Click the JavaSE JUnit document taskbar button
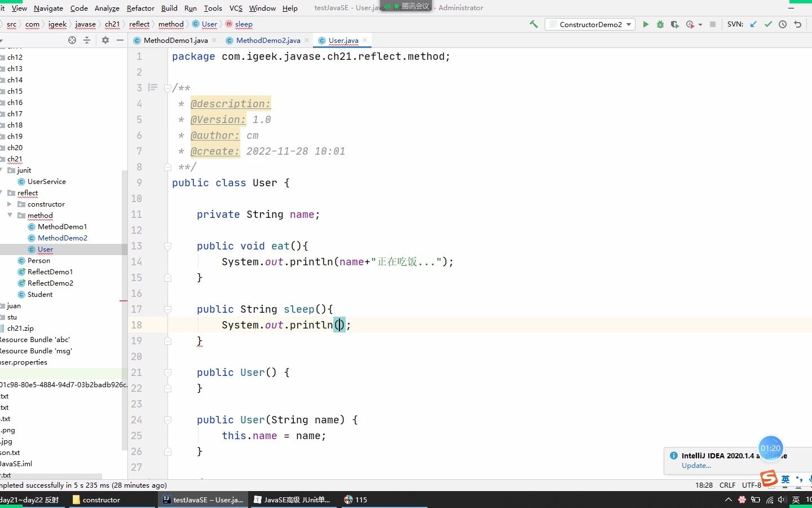The width and height of the screenshot is (812, 508). point(293,500)
